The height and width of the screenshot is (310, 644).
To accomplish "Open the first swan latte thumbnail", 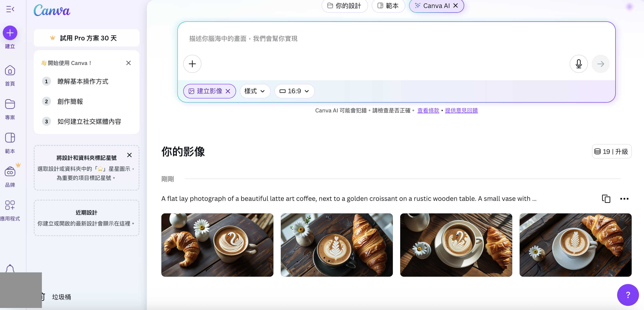I will [217, 245].
